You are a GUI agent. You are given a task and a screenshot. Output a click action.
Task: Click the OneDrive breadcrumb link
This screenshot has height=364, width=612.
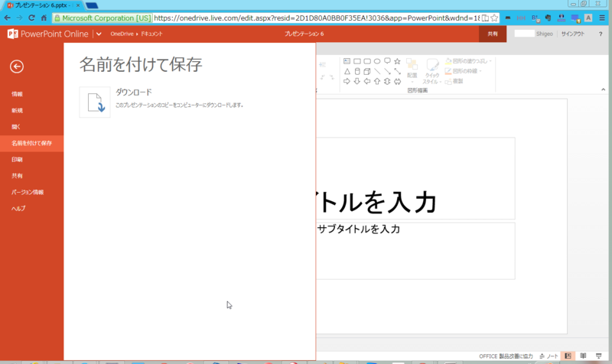pyautogui.click(x=122, y=34)
